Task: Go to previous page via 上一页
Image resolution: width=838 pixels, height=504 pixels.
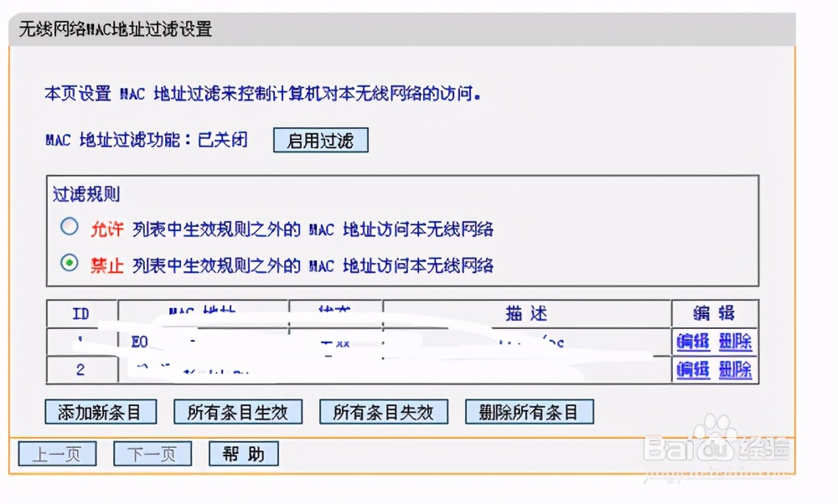Action: click(x=56, y=454)
